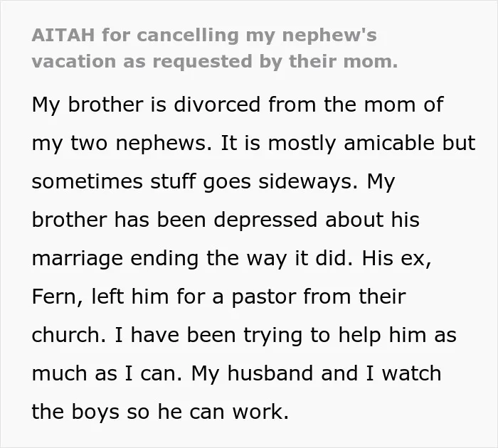Click the name "Fern," in the paragraph
This screenshot has width=498, height=448.
pos(58,297)
